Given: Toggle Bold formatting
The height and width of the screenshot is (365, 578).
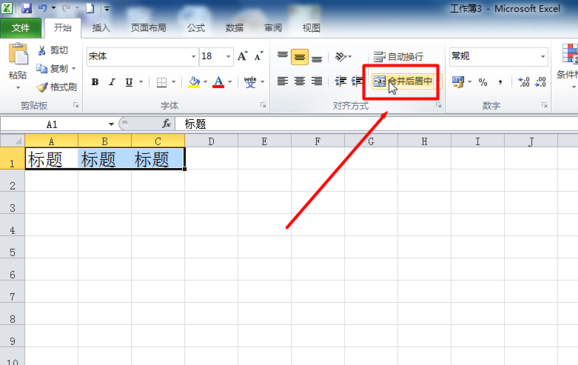Looking at the screenshot, I should [x=95, y=82].
